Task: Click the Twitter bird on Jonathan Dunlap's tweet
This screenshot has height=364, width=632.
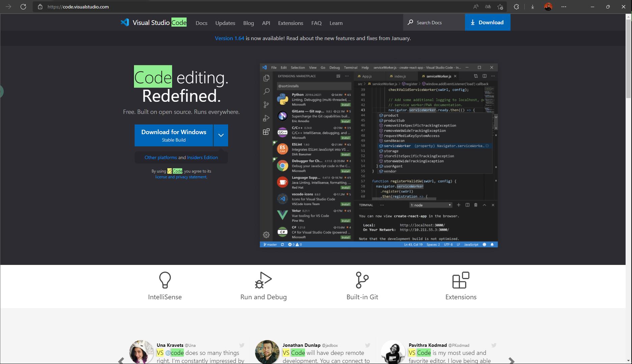Action: (x=368, y=345)
